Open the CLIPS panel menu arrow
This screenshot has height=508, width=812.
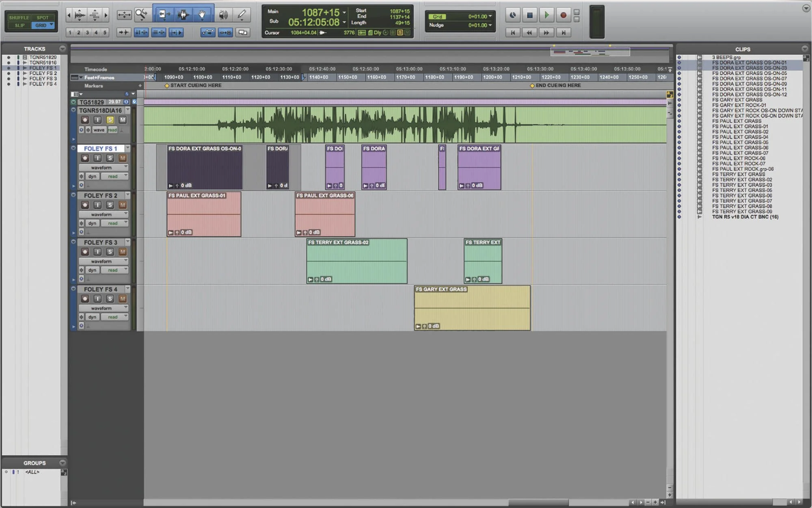[x=804, y=49]
